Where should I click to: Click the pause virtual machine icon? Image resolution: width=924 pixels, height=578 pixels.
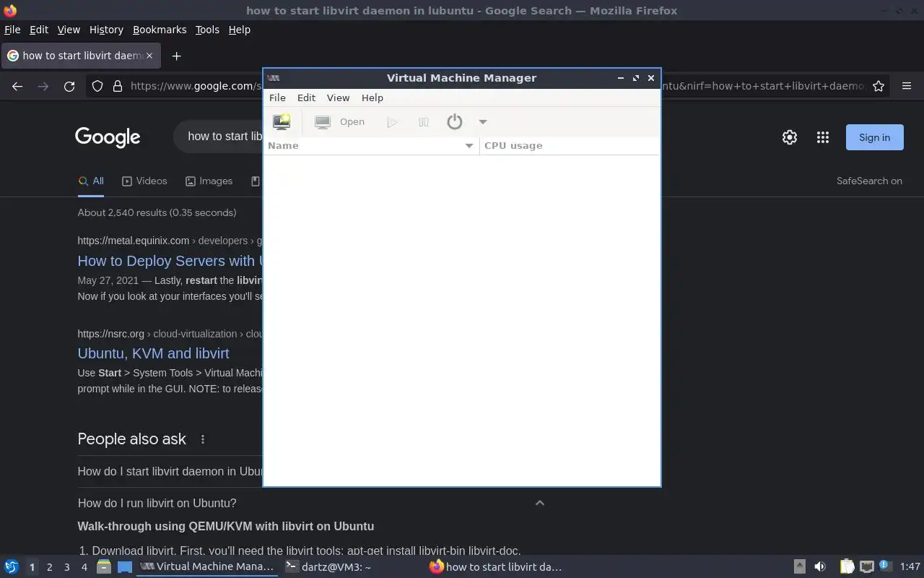[x=424, y=122]
